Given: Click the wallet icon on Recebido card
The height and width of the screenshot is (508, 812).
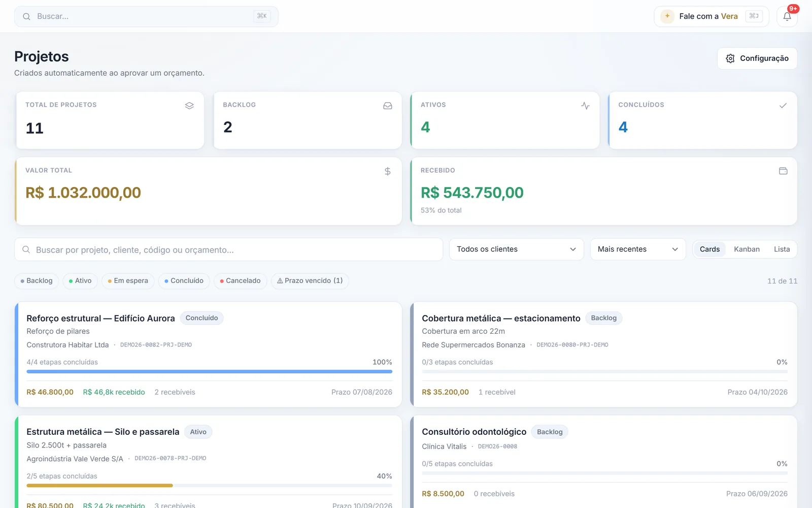Looking at the screenshot, I should (783, 171).
